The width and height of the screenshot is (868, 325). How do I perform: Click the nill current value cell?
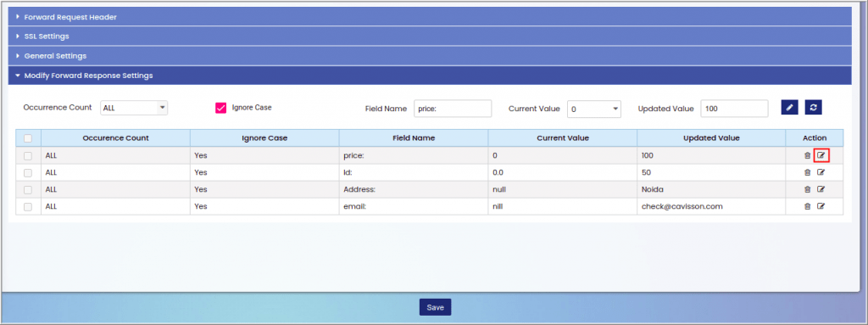pyautogui.click(x=563, y=206)
